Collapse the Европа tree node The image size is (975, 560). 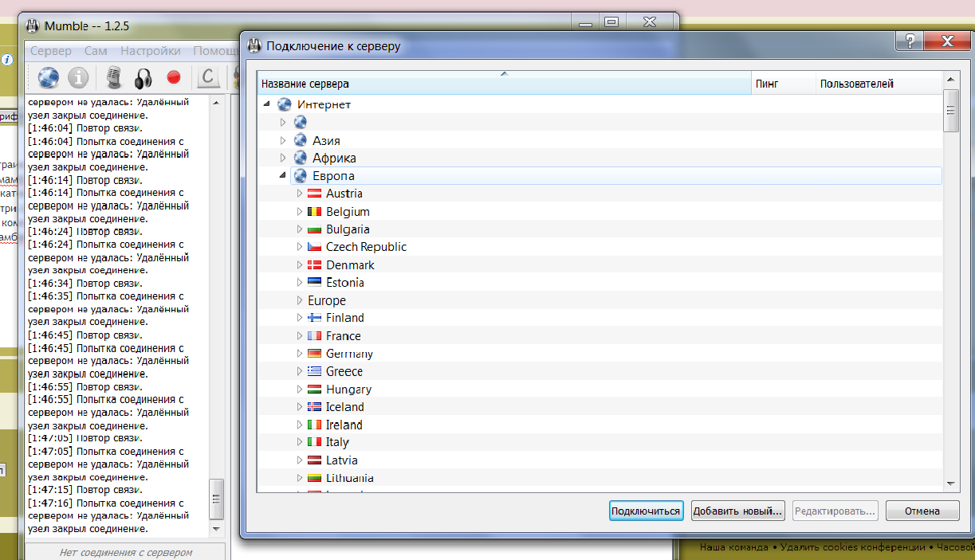coord(282,176)
